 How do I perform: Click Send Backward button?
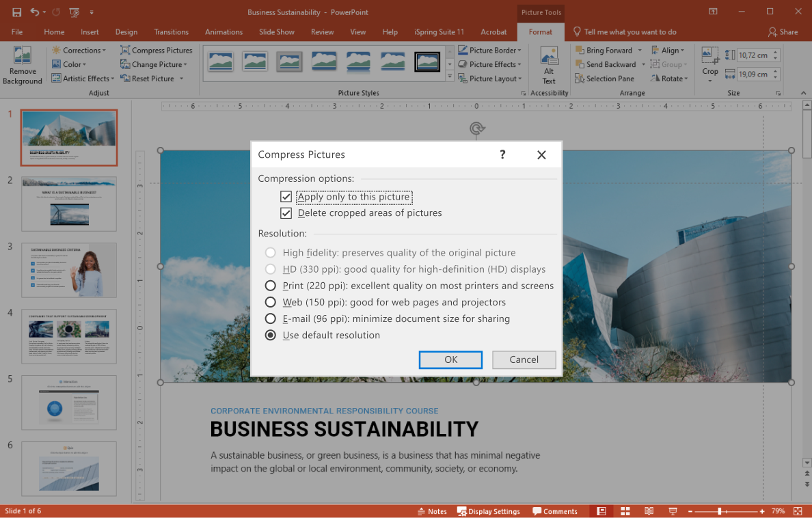click(606, 64)
